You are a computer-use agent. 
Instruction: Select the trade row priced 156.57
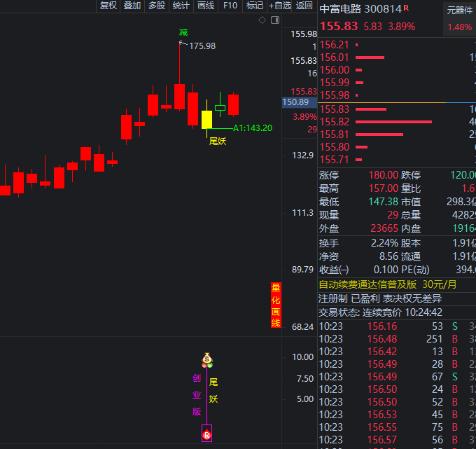coord(396,440)
